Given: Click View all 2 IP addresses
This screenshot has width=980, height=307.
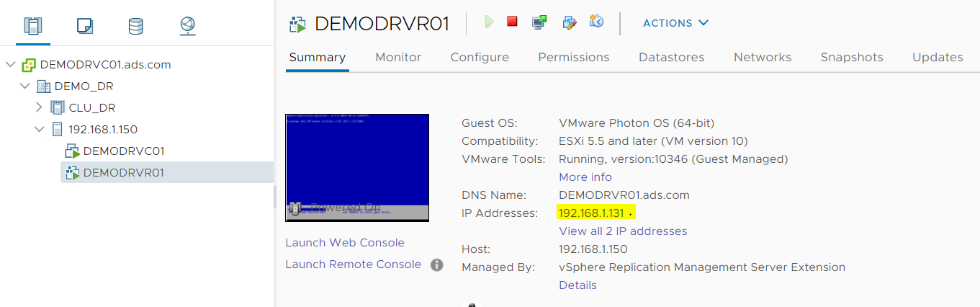Looking at the screenshot, I should tap(623, 231).
